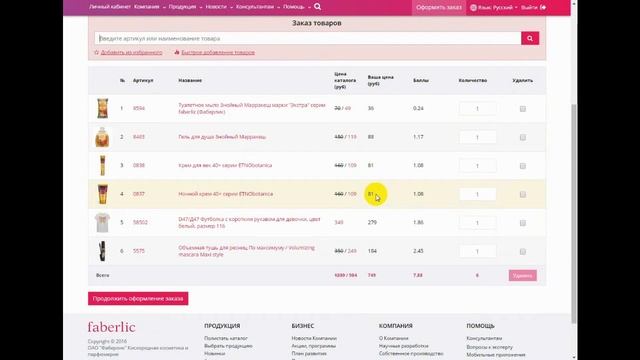Click the magnifier search icon in top navigation
Image resolution: width=640 pixels, height=360 pixels.
click(x=318, y=7)
